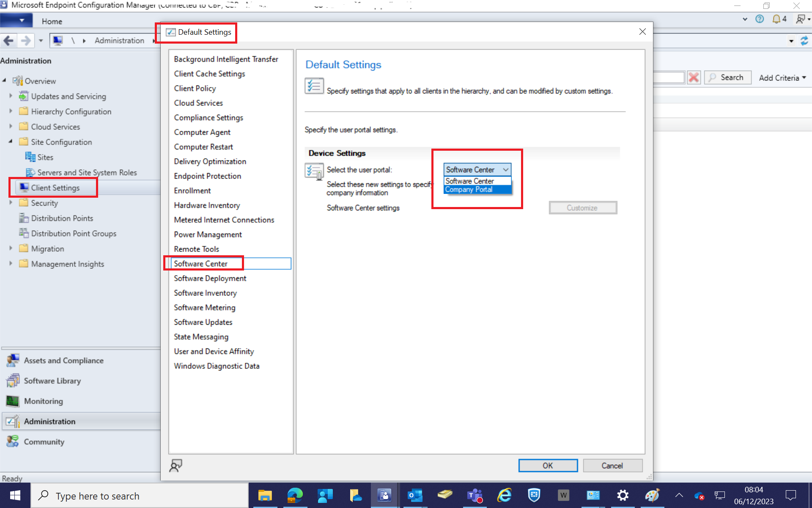
Task: Open Community workspace
Action: click(44, 442)
